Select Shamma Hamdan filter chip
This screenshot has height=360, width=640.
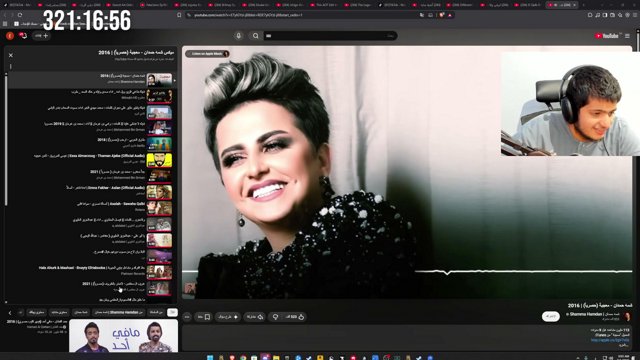tap(118, 312)
